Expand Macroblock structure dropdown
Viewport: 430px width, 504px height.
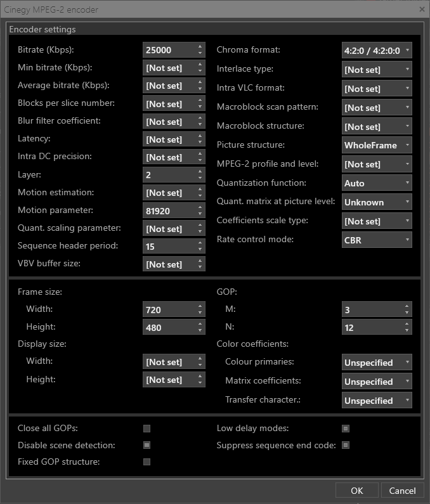(x=377, y=126)
